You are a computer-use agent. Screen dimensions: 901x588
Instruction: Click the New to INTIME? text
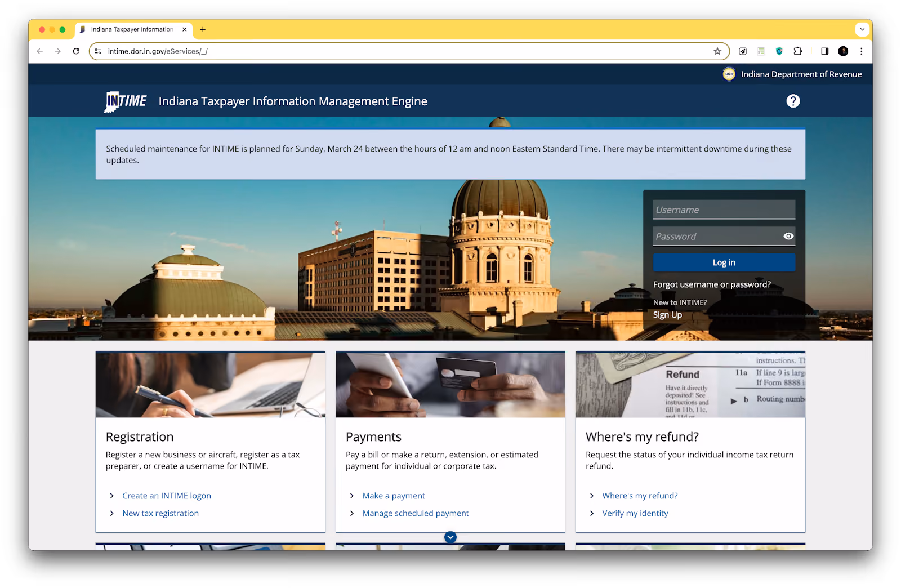pos(680,302)
